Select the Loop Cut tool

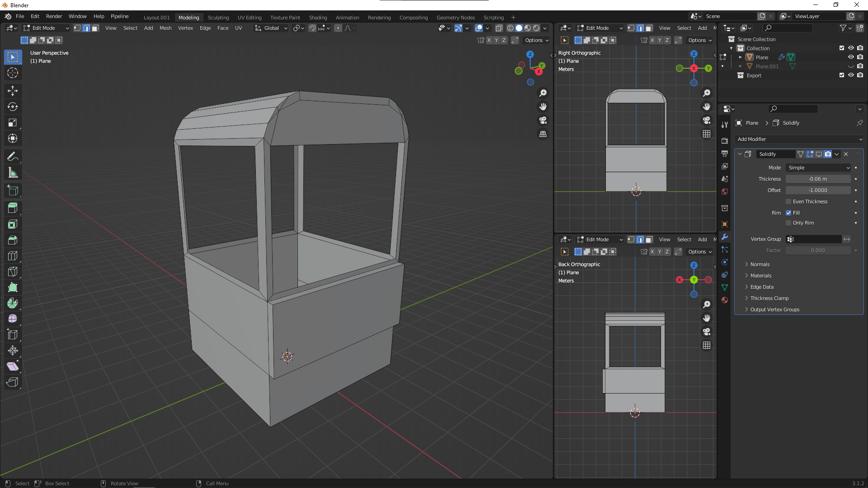pyautogui.click(x=13, y=256)
